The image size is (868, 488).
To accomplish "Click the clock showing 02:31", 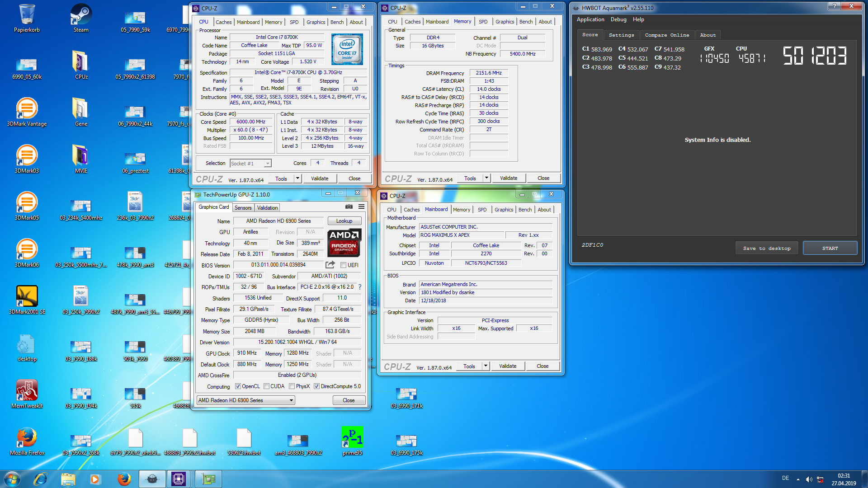I will (x=844, y=475).
